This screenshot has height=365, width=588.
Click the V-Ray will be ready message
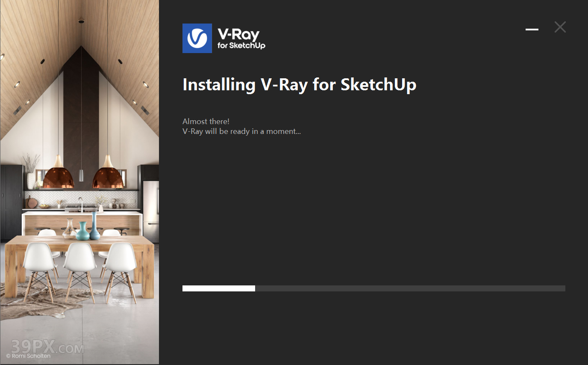click(x=241, y=131)
